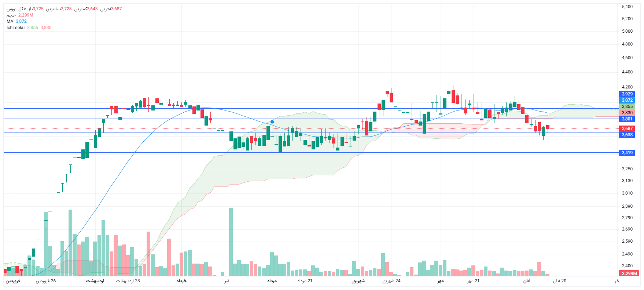Click the 5,400 label on price scale
The height and width of the screenshot is (290, 644).
point(627,7)
